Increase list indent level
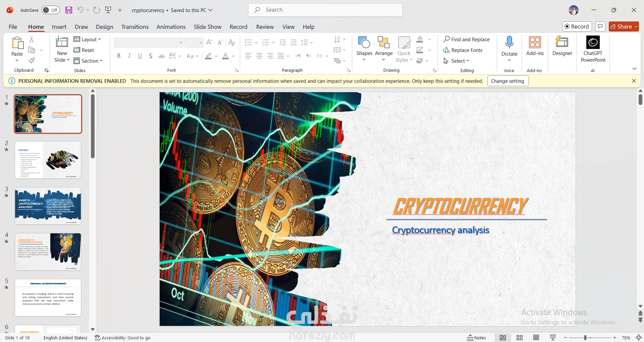Screen dimensions: 644x342 [x=293, y=42]
